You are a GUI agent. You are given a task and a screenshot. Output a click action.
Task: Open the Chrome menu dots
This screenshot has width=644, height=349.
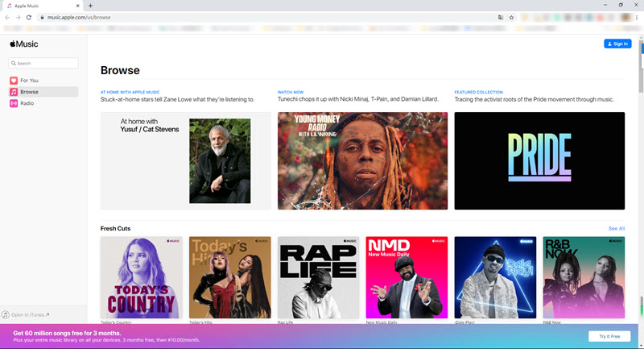tap(637, 17)
